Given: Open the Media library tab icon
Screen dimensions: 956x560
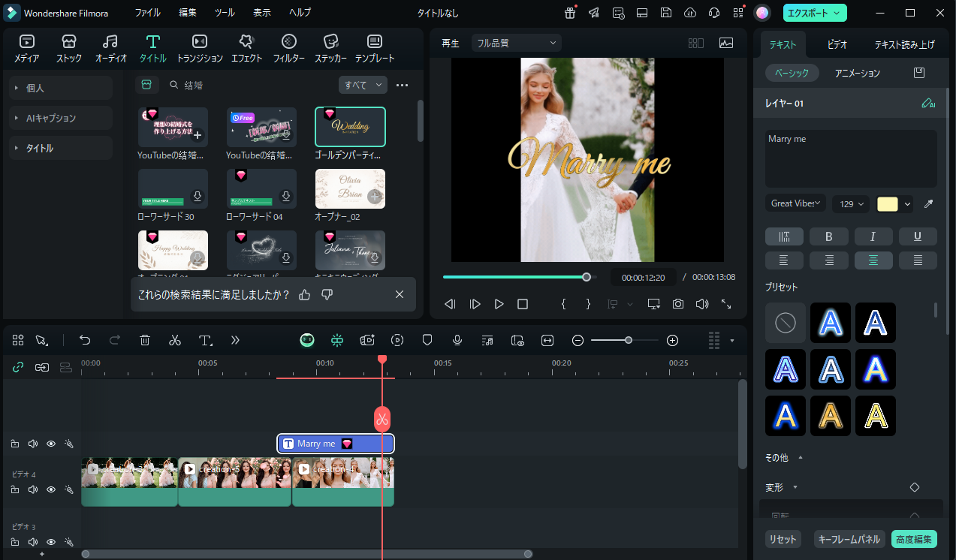Looking at the screenshot, I should 27,41.
